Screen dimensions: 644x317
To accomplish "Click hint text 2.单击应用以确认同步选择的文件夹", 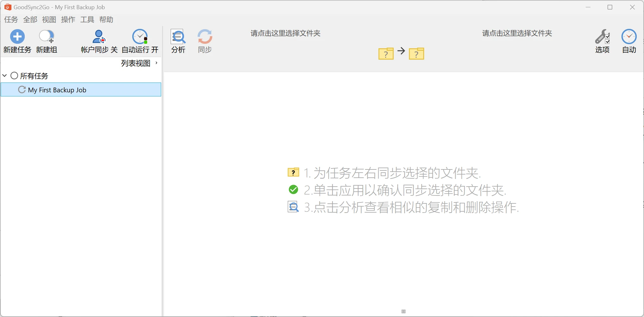I will (405, 190).
